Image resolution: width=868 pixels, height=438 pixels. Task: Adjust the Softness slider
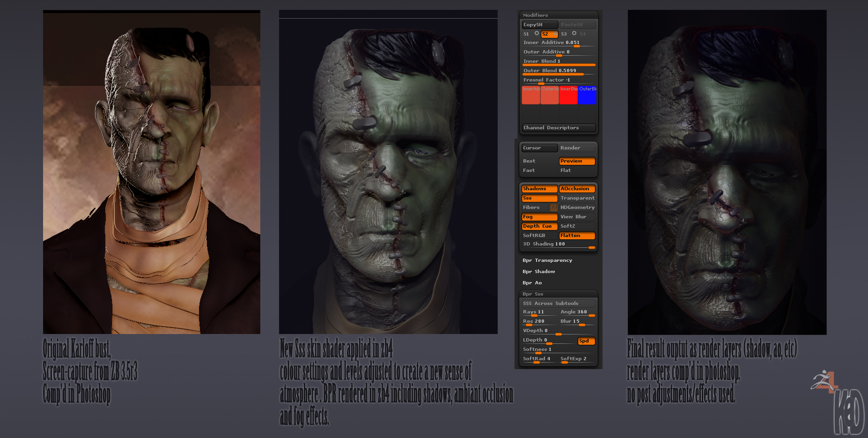click(x=559, y=350)
